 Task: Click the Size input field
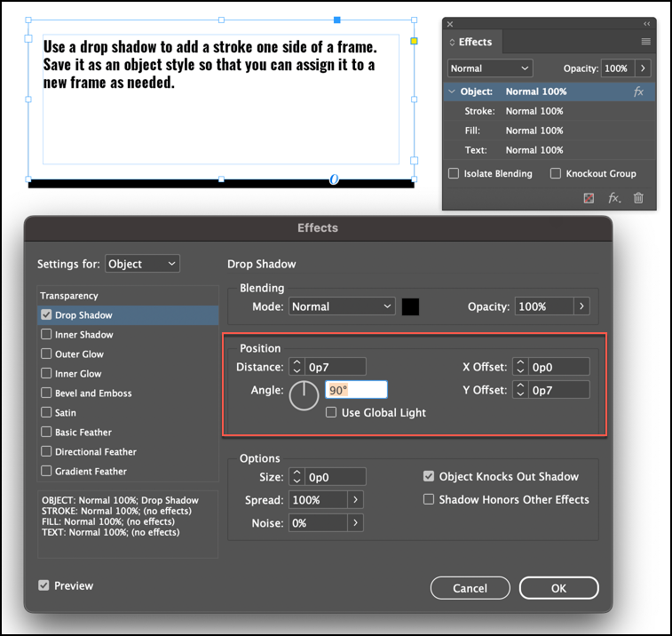[336, 477]
